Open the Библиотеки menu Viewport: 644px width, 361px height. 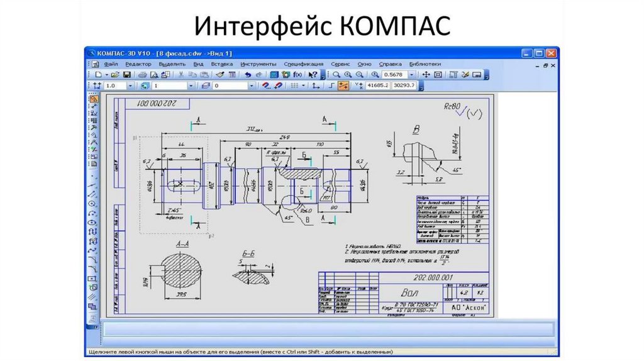(425, 64)
